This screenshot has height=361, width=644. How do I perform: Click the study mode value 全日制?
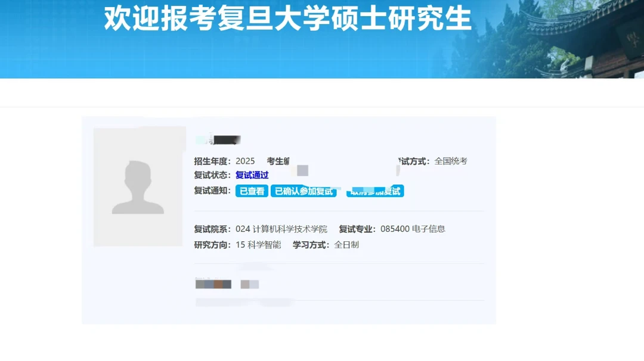(x=346, y=245)
